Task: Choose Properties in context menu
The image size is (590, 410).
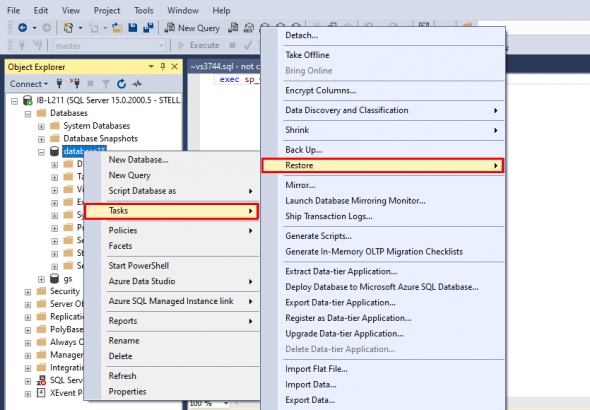Action: coord(172,392)
